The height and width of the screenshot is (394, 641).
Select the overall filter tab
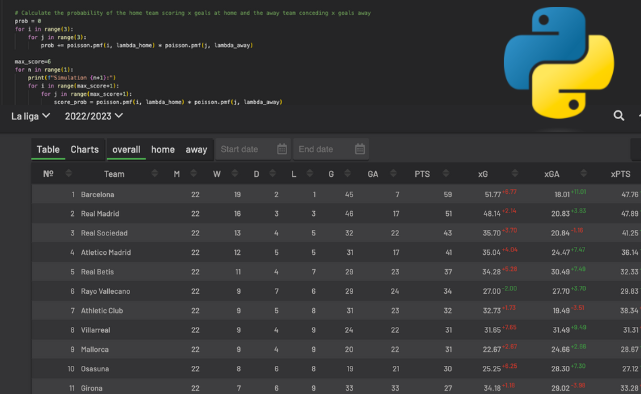pyautogui.click(x=126, y=150)
